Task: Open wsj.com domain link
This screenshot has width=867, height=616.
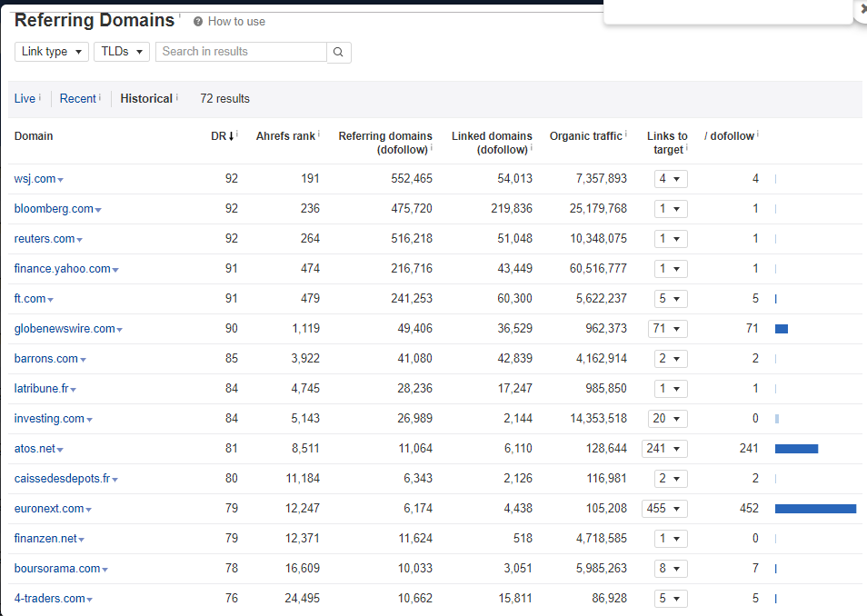Action: tap(35, 179)
